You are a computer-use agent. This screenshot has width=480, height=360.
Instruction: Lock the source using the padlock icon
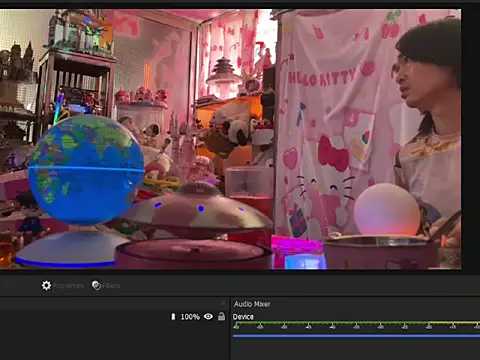(x=221, y=316)
